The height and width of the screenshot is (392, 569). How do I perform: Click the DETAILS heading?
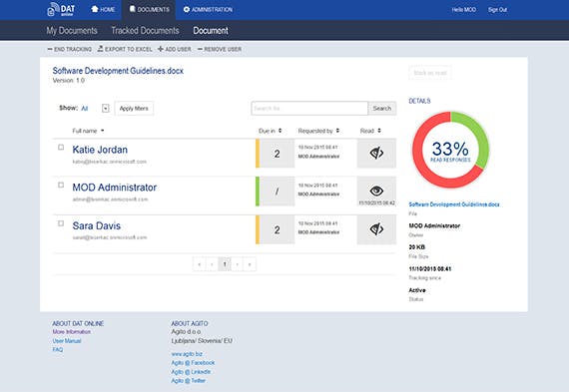(419, 101)
